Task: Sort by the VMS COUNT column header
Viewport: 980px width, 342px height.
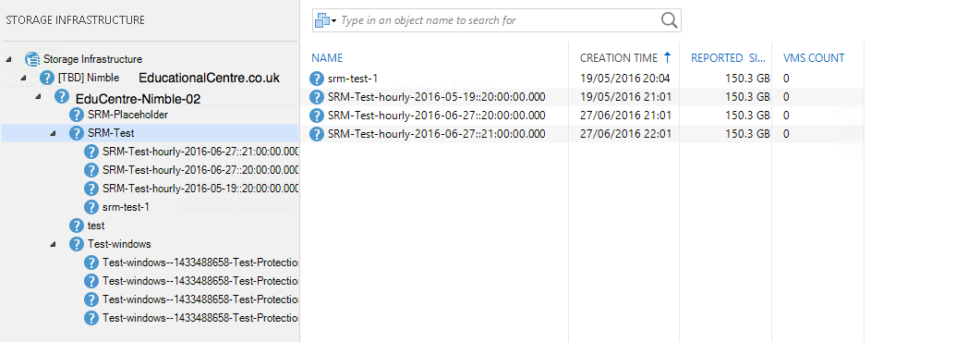Action: click(814, 58)
